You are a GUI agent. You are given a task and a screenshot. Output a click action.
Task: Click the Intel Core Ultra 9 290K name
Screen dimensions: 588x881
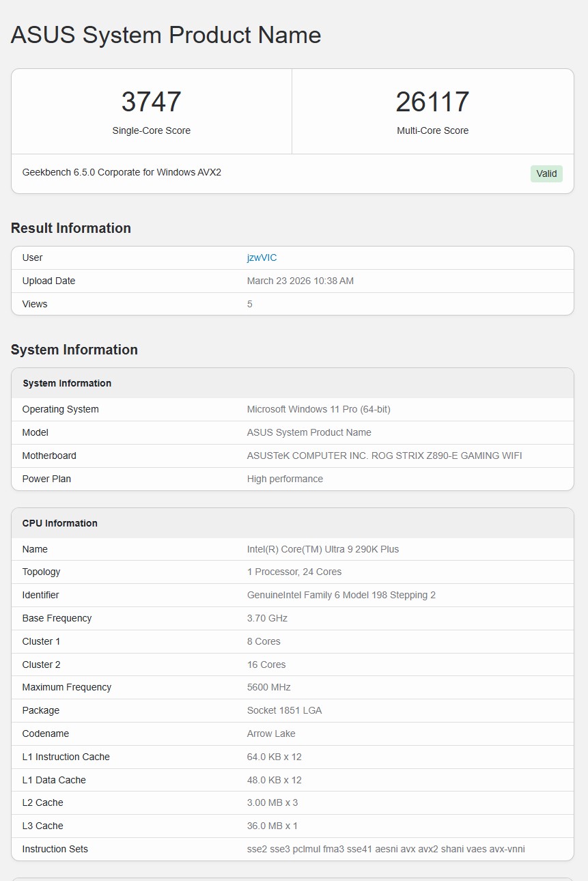[324, 549]
